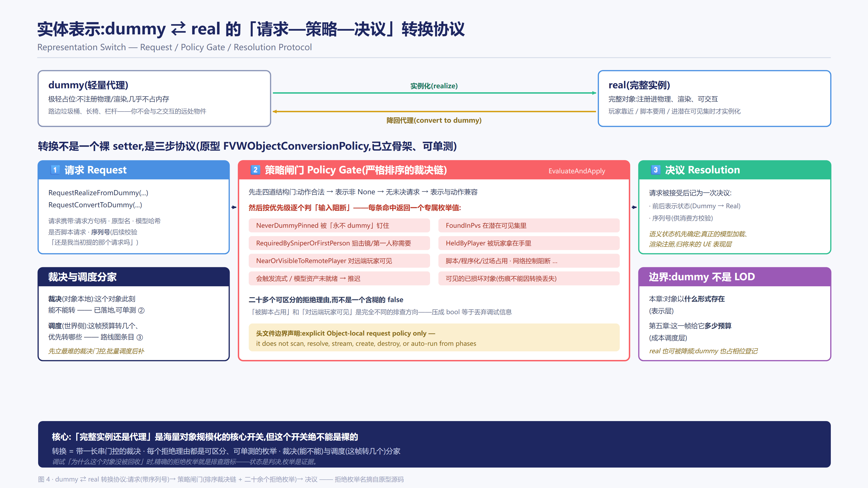Screen dimensions: 868x488
Task: Click the line 极轻占位:不注册物理/渲染,几乎不占内存
Action: pos(109,99)
